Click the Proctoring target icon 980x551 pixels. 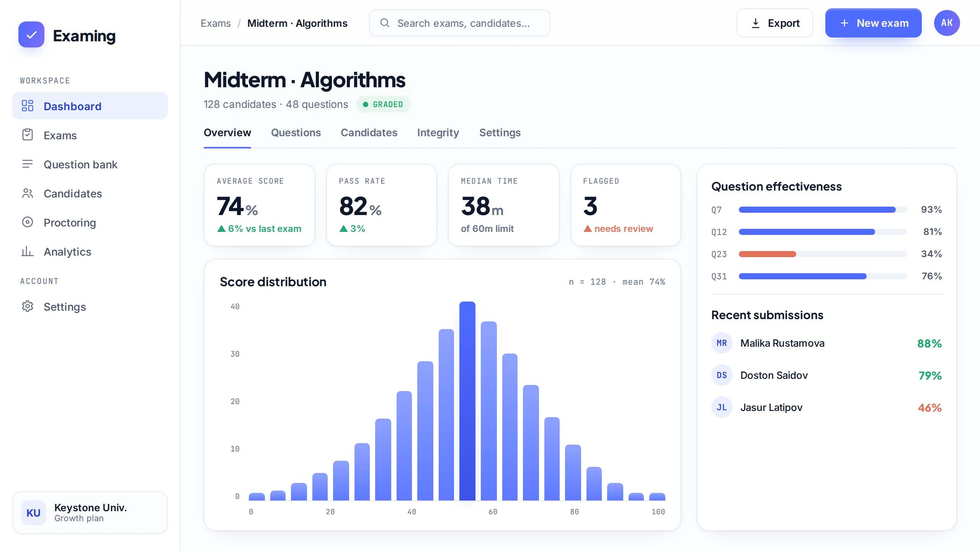tap(28, 222)
